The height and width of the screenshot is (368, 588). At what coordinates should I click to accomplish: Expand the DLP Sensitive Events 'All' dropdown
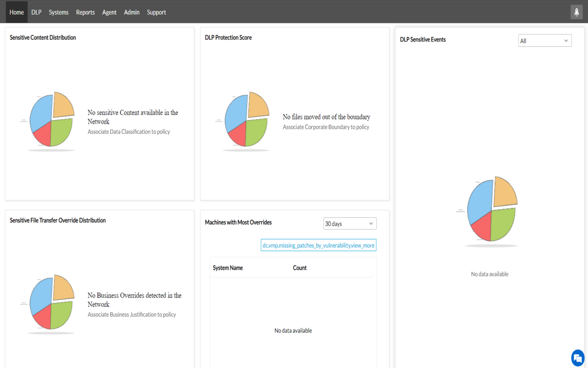545,40
